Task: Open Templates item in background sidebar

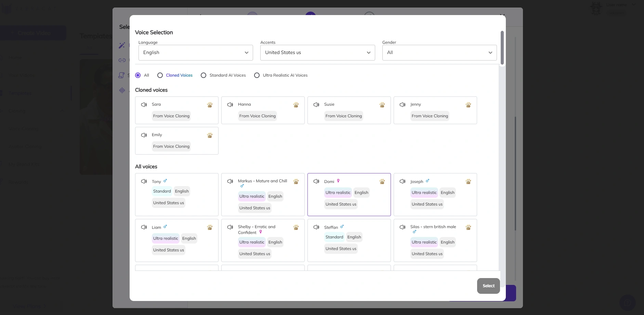Action: pos(20,93)
